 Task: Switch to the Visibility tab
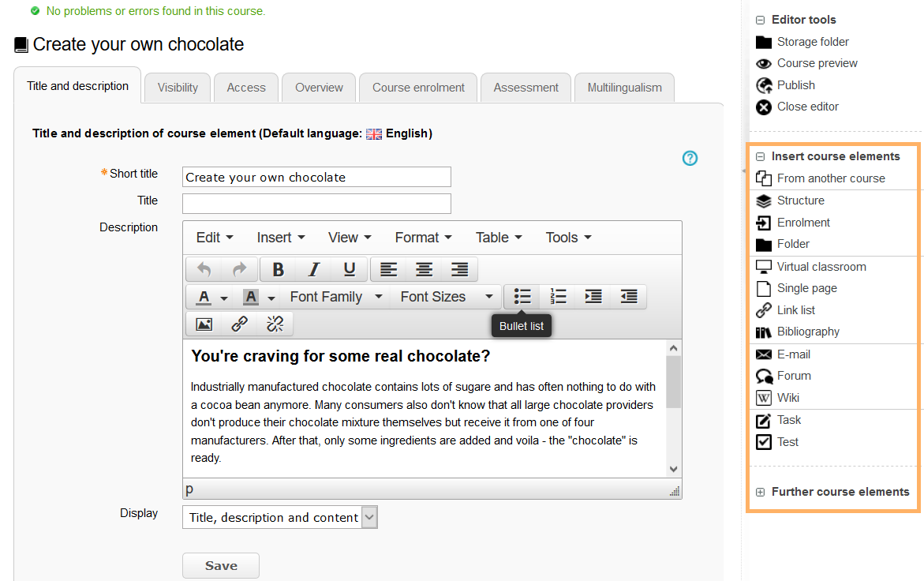(x=178, y=88)
